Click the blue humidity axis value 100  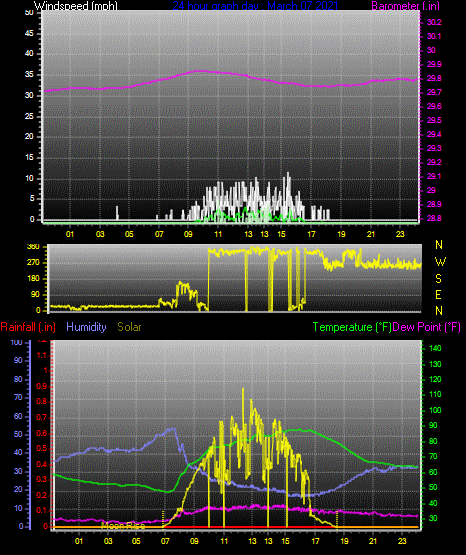(x=17, y=343)
